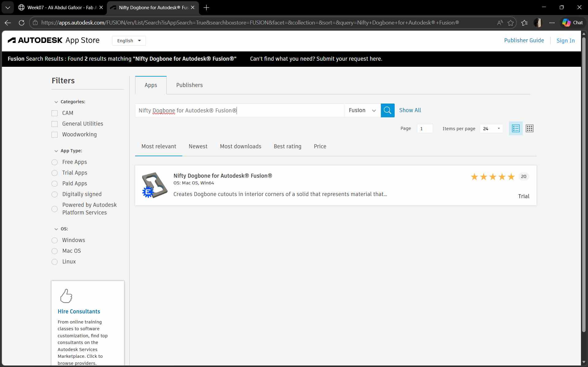Open browser Settings and more menu
588x367 pixels.
point(552,23)
